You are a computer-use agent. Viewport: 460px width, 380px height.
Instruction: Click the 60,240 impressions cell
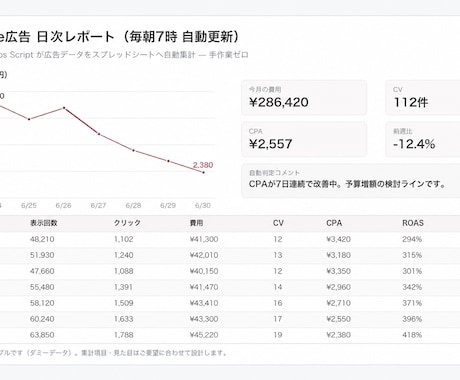(x=42, y=319)
